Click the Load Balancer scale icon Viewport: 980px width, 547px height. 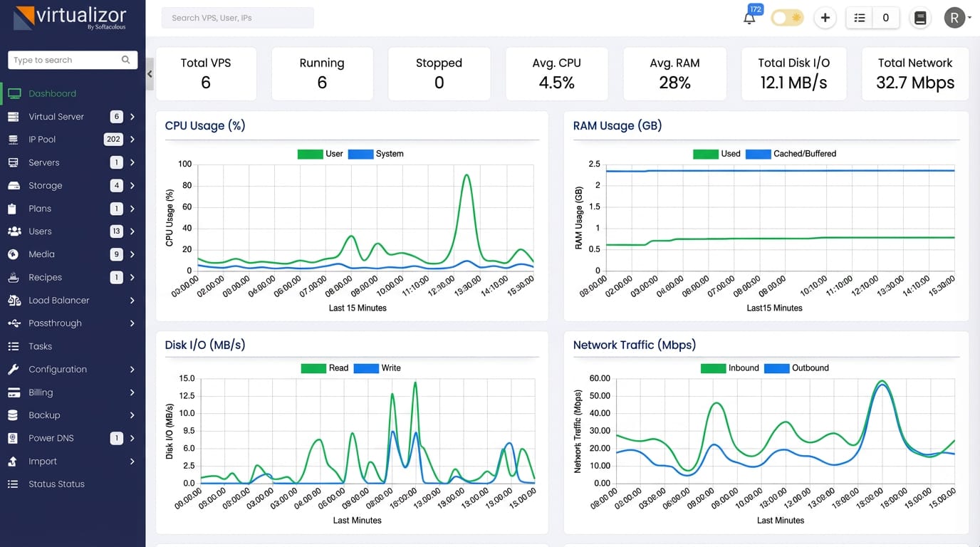tap(14, 301)
